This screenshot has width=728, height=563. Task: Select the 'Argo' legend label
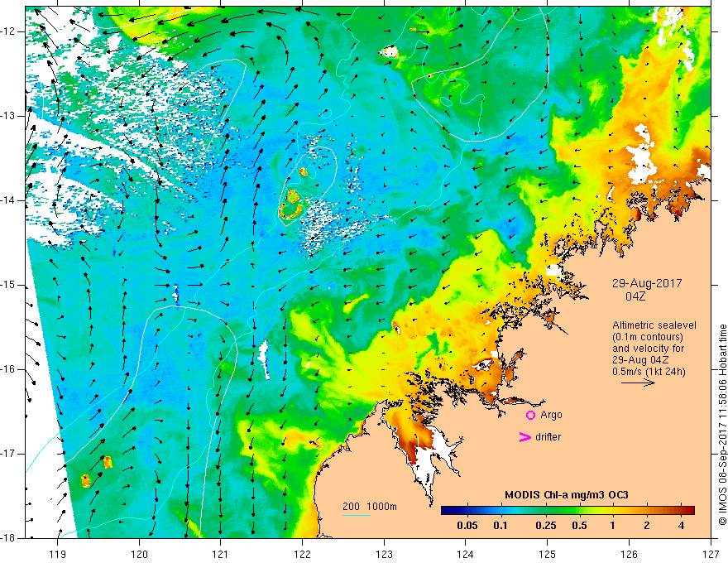click(551, 415)
